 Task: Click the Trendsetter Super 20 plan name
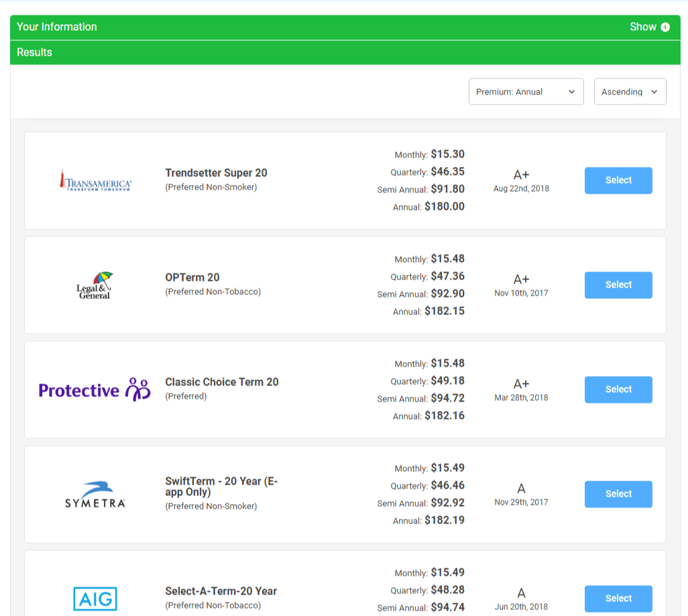pyautogui.click(x=216, y=173)
